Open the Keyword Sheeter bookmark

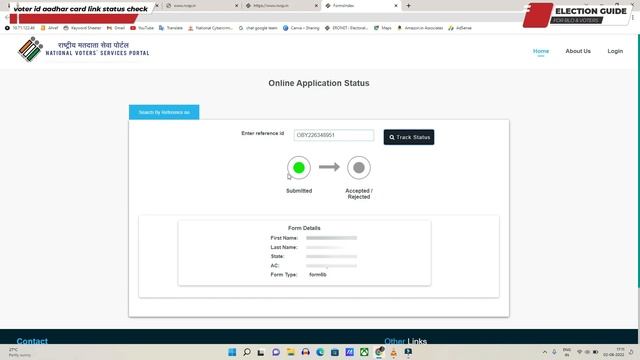(82, 28)
